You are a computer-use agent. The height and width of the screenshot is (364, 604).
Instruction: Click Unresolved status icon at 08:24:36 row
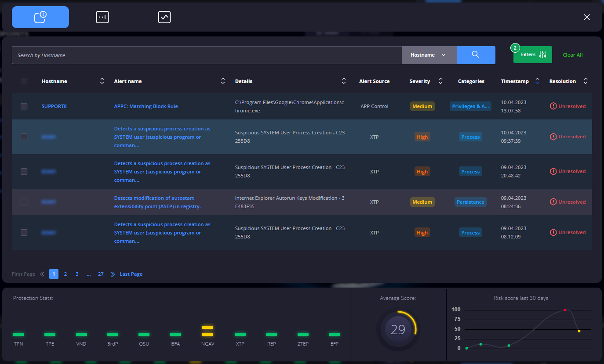[553, 202]
